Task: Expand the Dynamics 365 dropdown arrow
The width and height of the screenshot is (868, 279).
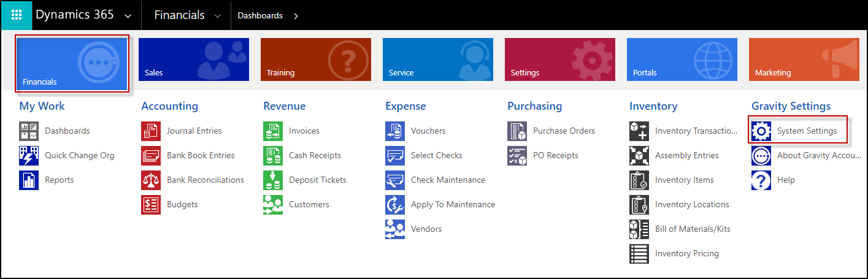Action: 128,16
